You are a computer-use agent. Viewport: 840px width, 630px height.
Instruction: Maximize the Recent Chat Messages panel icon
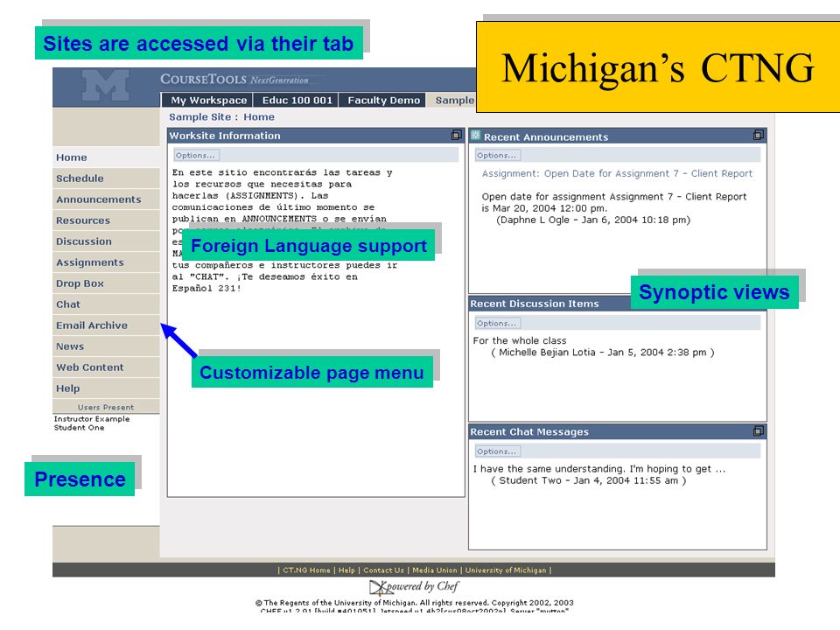(x=758, y=430)
